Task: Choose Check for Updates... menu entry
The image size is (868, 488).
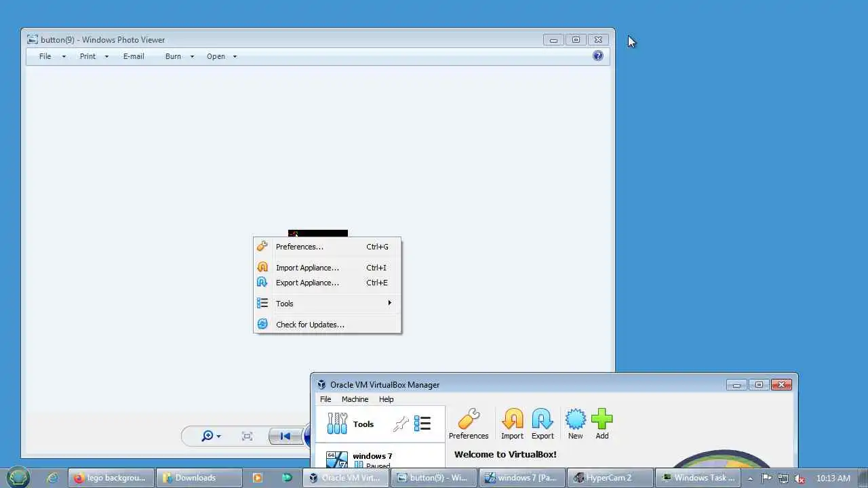Action: [x=328, y=325]
